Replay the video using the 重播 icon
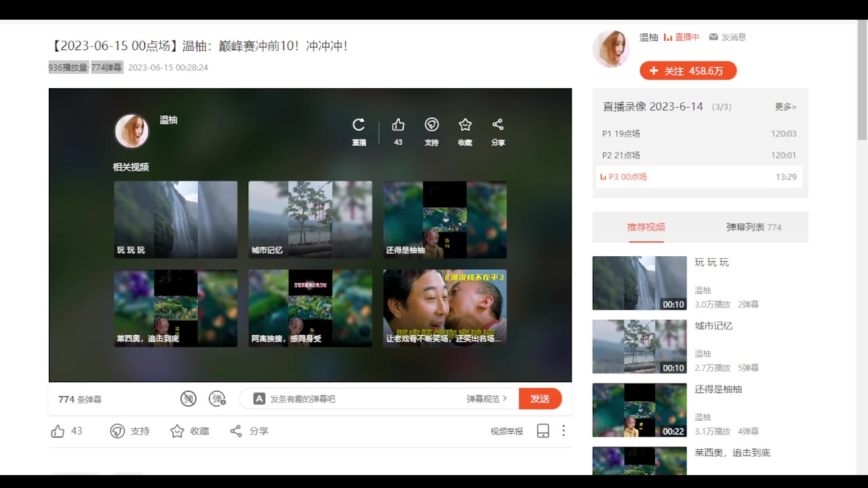 coord(359,130)
